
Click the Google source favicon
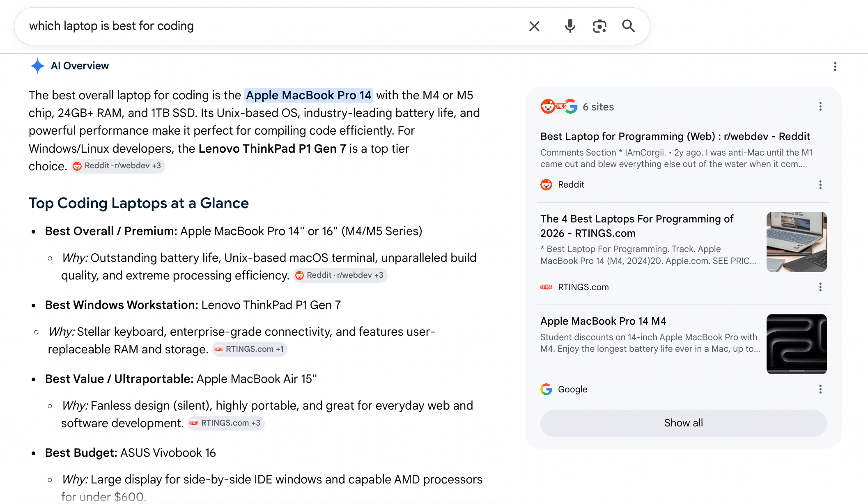(546, 389)
